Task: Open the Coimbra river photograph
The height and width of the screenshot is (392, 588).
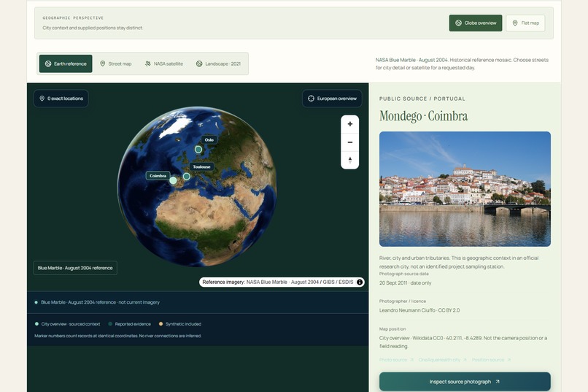Action: tap(465, 188)
